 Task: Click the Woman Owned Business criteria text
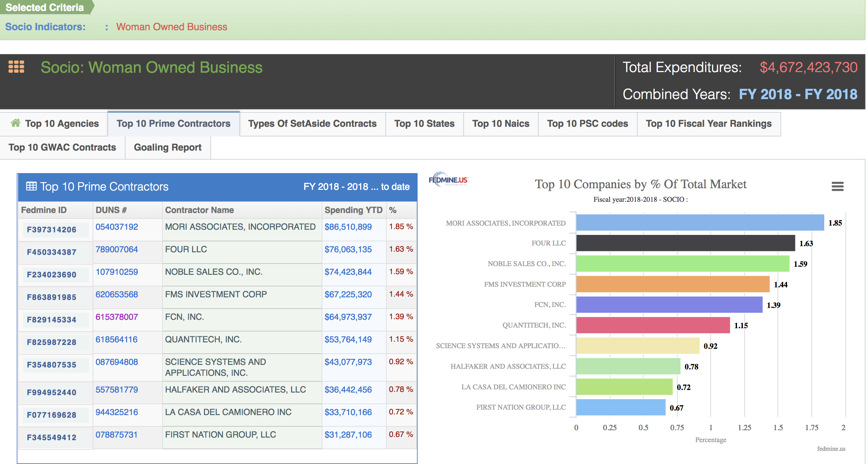pyautogui.click(x=172, y=27)
